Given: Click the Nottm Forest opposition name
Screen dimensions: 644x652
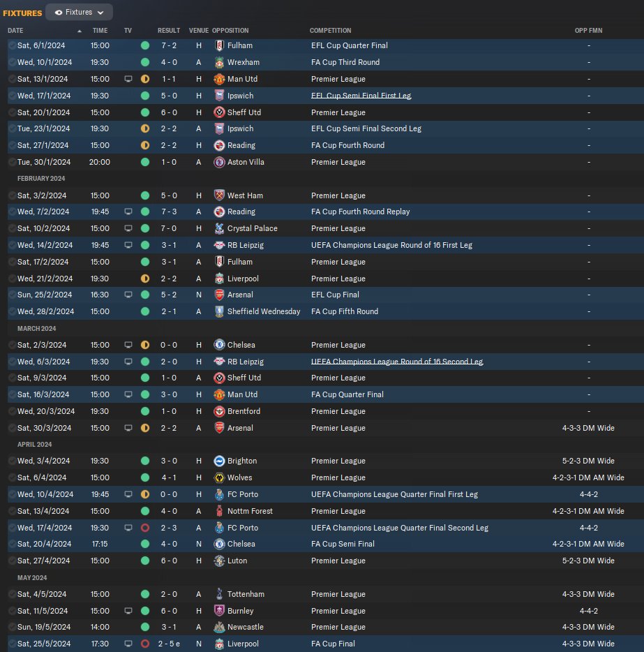Looking at the screenshot, I should point(250,511).
